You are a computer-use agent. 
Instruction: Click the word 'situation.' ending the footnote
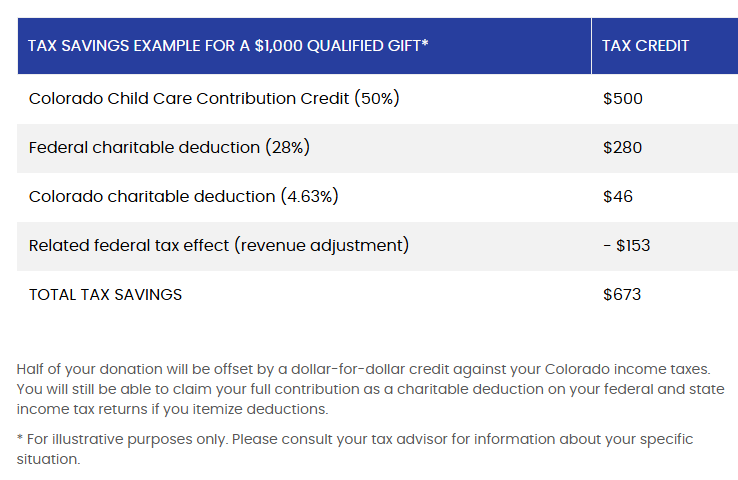coord(48,459)
